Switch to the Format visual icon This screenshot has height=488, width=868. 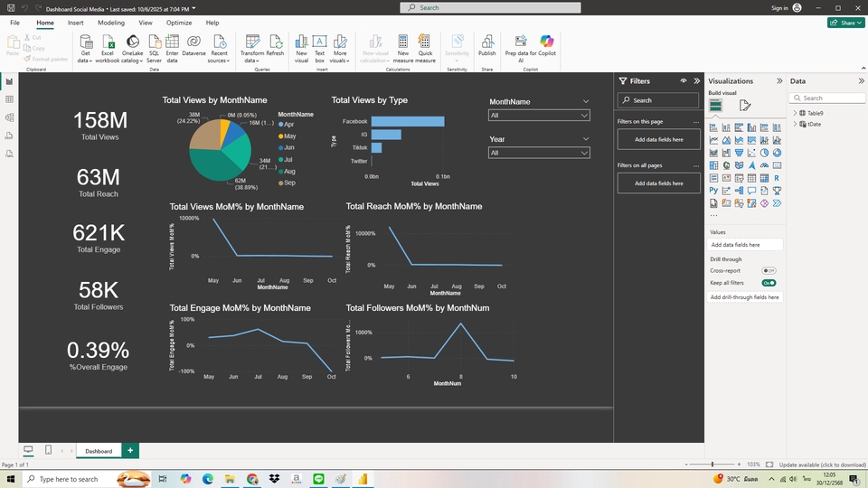pyautogui.click(x=745, y=106)
